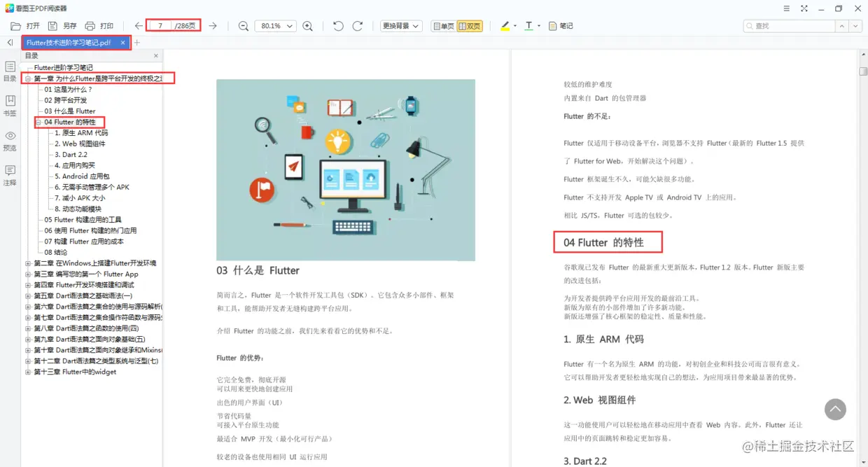Collapse the sidebar with the left-bar arrow
868x467 pixels.
click(10, 43)
